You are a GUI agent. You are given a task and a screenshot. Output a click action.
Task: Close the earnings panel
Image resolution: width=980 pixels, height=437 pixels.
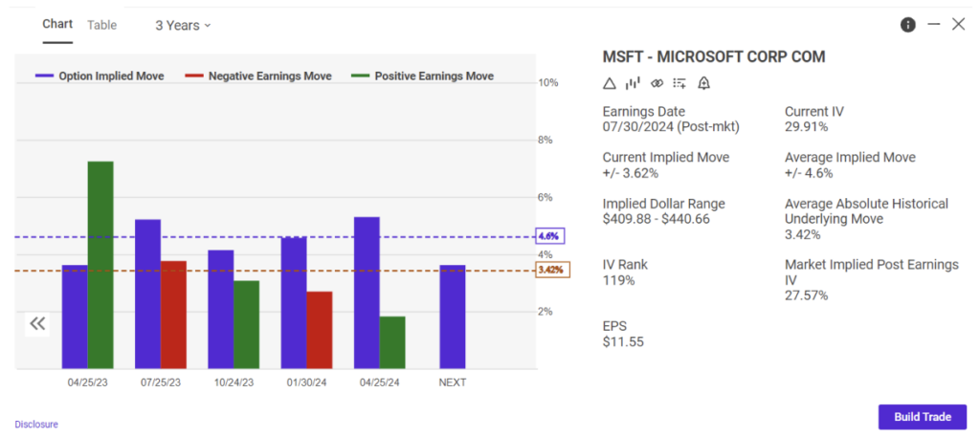coord(958,24)
